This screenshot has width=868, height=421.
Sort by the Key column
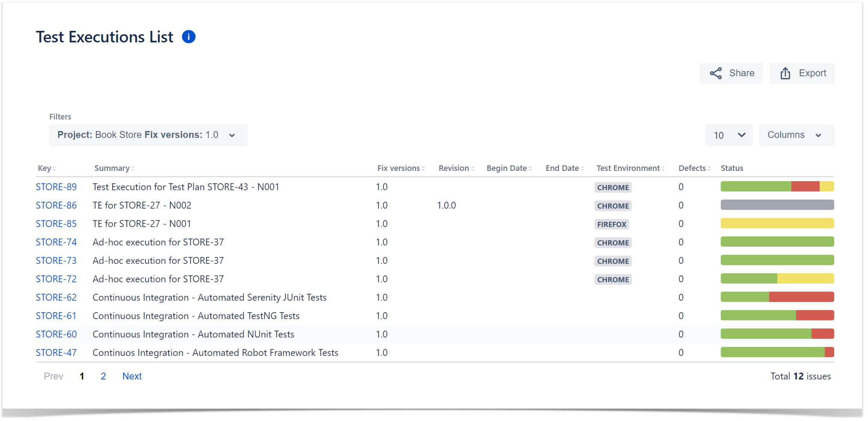(x=47, y=168)
